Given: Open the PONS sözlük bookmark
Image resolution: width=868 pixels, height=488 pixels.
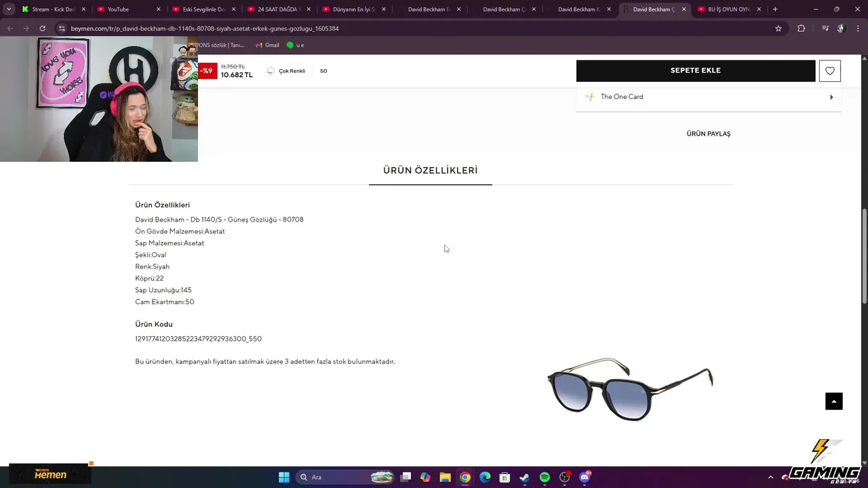Looking at the screenshot, I should pos(221,45).
